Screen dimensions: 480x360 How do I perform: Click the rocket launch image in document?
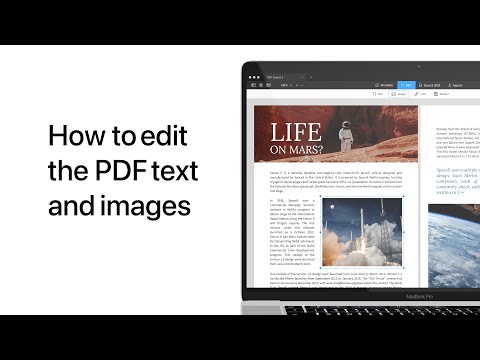tap(362, 232)
